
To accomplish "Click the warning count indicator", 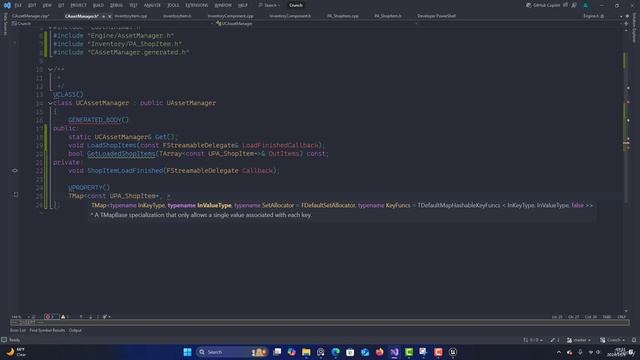I will coord(64,317).
